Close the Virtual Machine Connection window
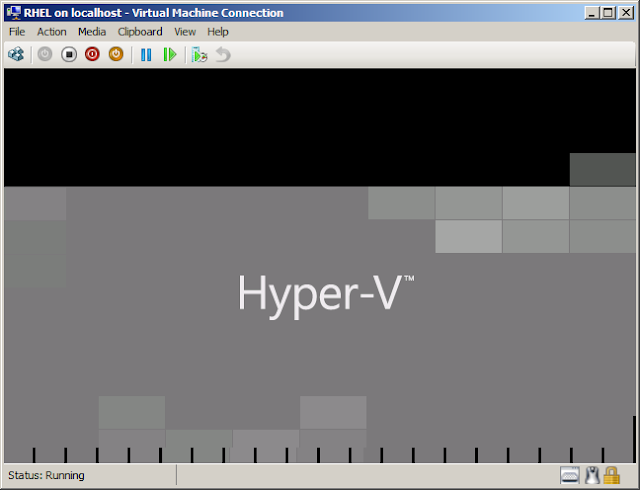The height and width of the screenshot is (490, 640). 626,13
